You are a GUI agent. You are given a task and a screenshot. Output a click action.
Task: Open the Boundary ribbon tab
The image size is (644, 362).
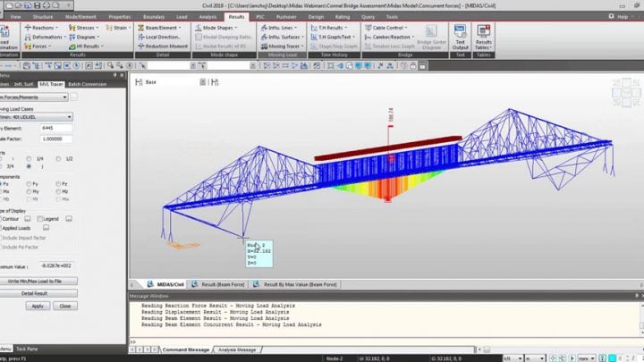(x=154, y=17)
